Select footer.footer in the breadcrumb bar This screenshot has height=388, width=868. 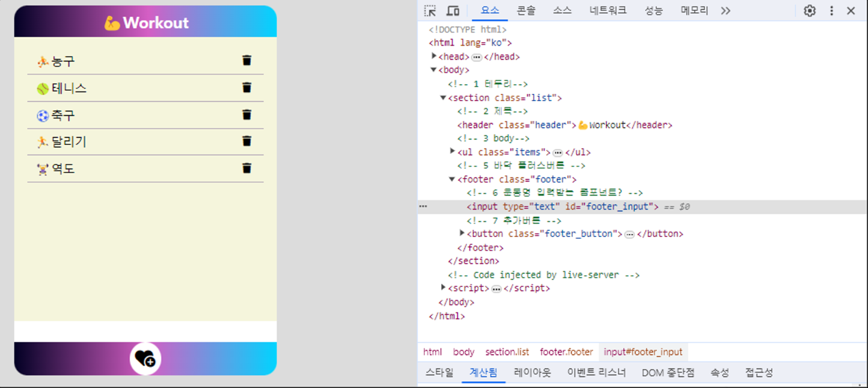point(566,352)
